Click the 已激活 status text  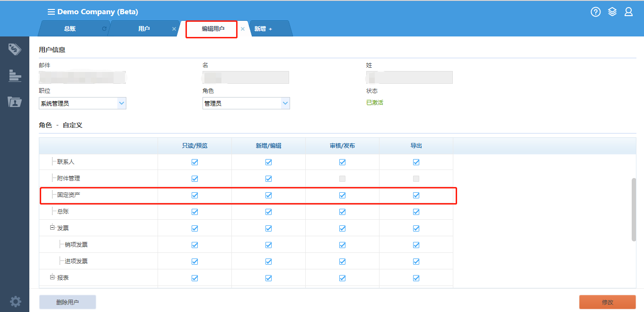375,102
